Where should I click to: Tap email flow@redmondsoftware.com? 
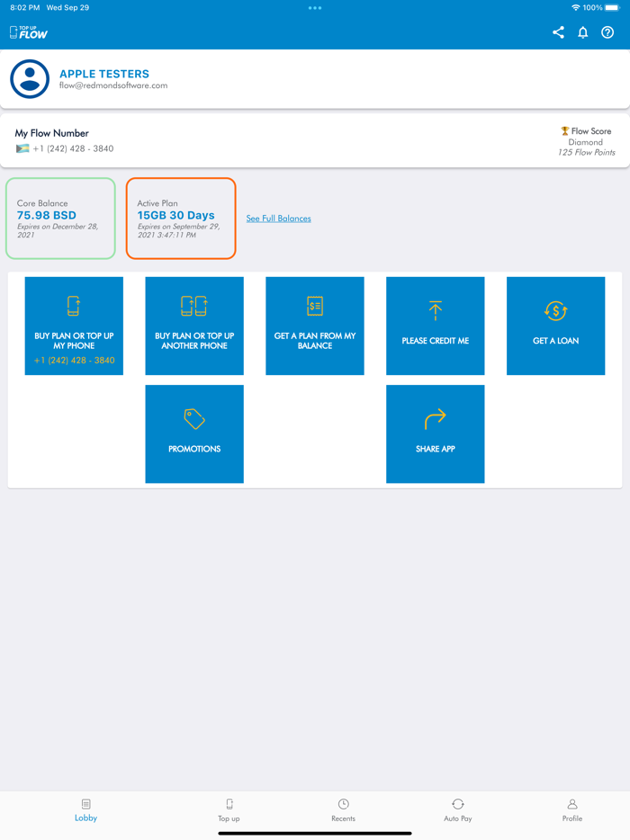[113, 85]
